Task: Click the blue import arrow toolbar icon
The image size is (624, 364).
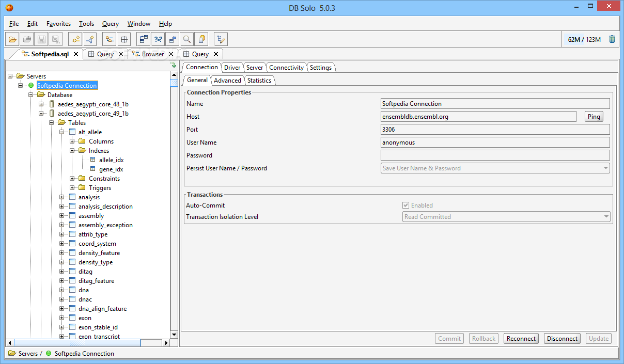Action: pos(173,39)
